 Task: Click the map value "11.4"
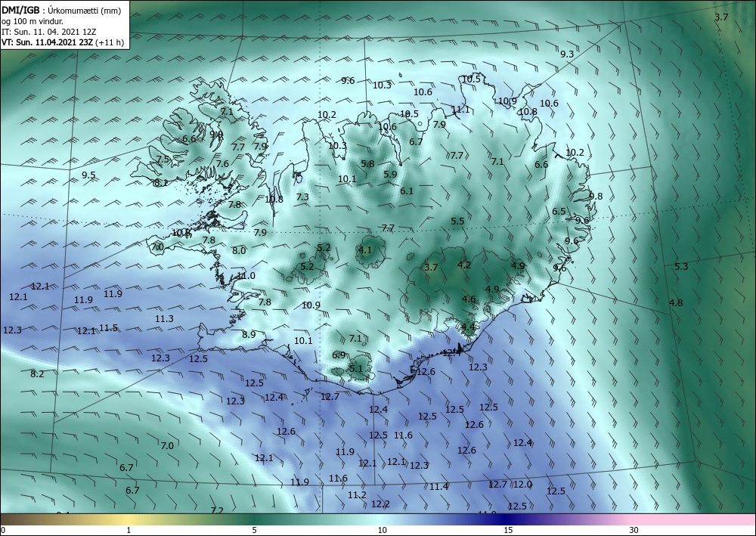click(438, 486)
